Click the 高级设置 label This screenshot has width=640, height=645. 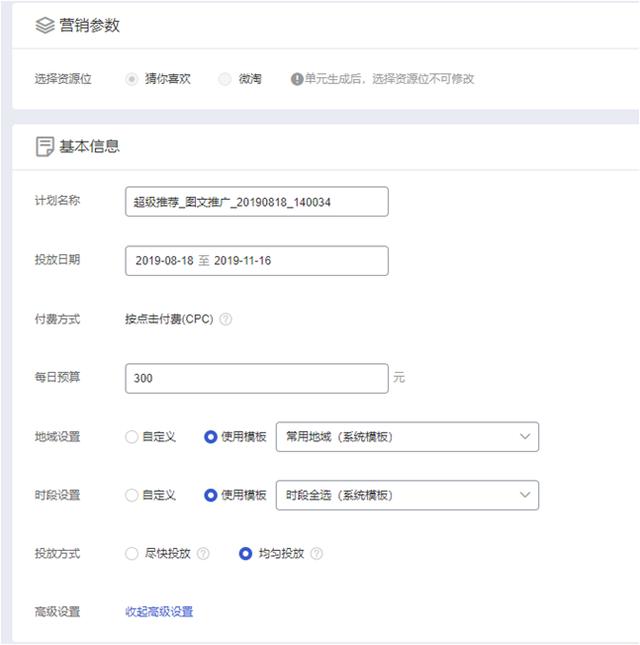click(57, 612)
